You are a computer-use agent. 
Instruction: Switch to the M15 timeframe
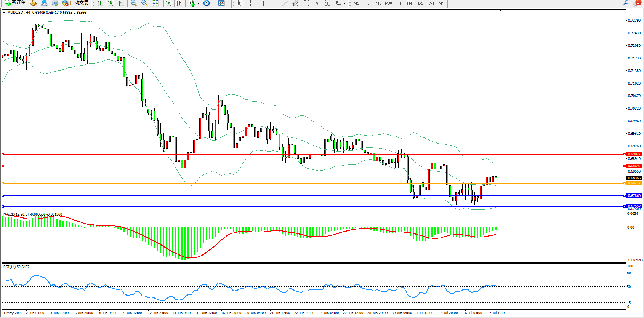click(x=377, y=3)
